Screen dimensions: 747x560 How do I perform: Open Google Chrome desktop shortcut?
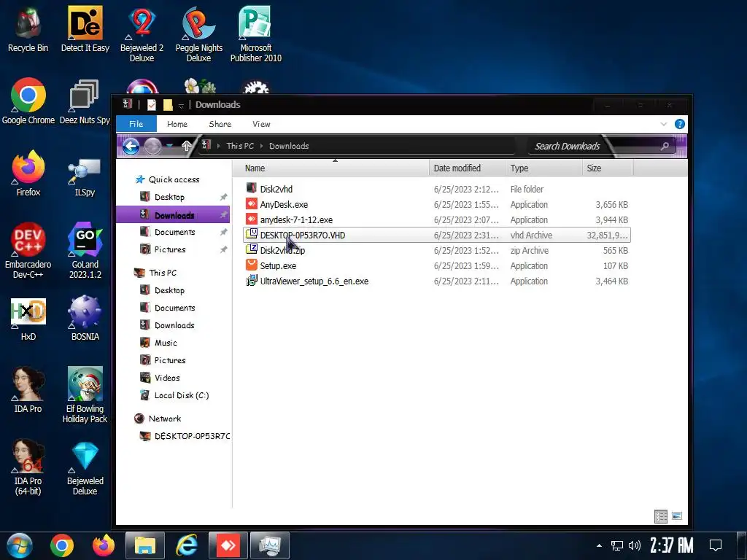(x=28, y=101)
